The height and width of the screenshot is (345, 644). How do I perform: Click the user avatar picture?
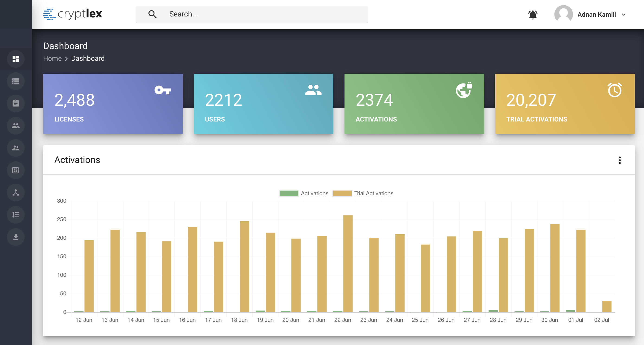[x=563, y=14]
